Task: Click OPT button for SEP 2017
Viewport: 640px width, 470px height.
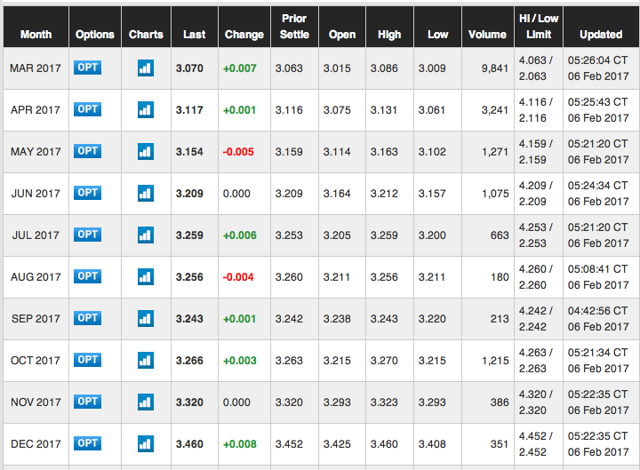Action: tap(87, 318)
